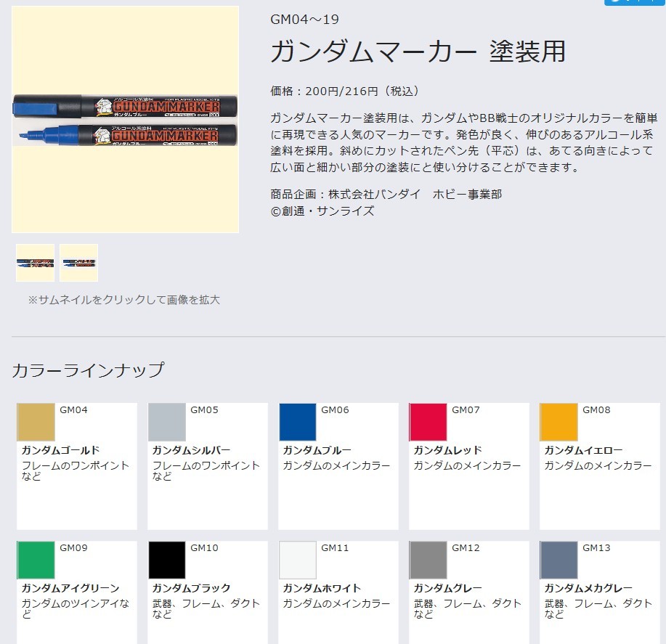Click the GM05 silver color swatch
The image size is (666, 644).
coord(167,422)
